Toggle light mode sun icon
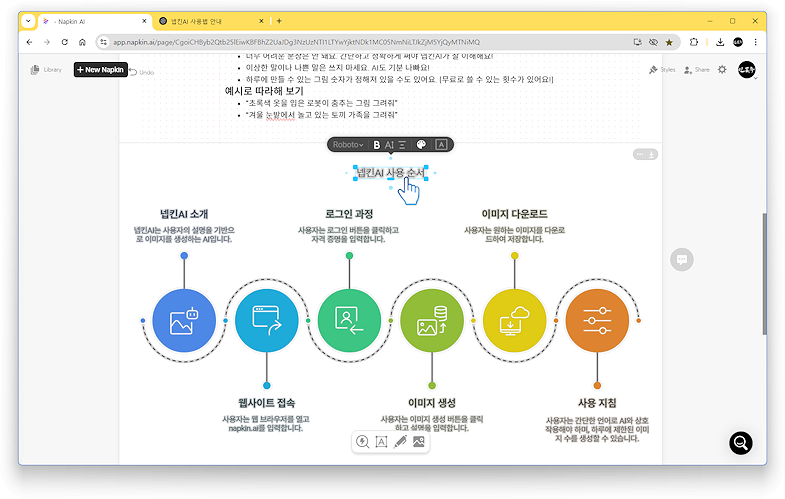The image size is (785, 499). [x=722, y=70]
